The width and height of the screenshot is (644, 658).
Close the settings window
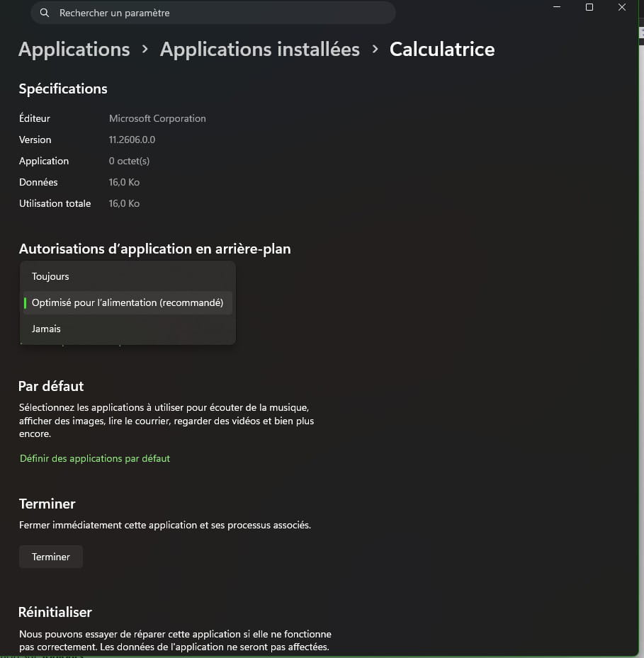click(x=622, y=7)
